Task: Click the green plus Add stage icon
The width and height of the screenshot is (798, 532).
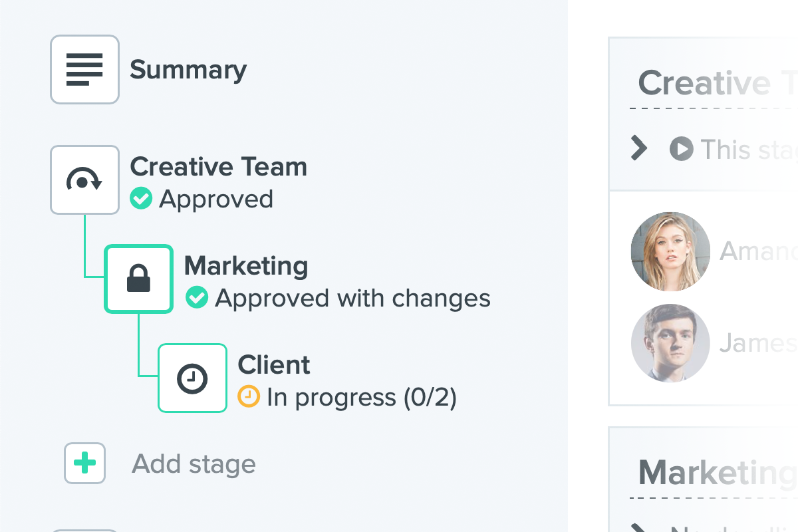Action: [84, 463]
